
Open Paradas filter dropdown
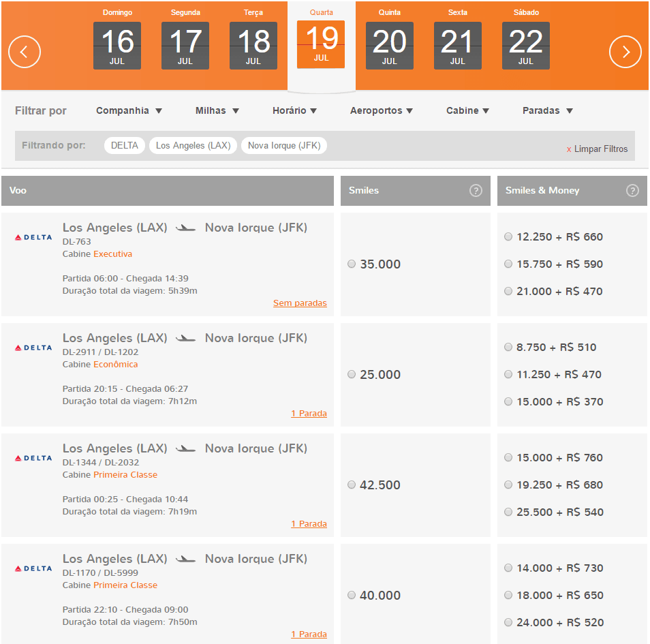[548, 110]
